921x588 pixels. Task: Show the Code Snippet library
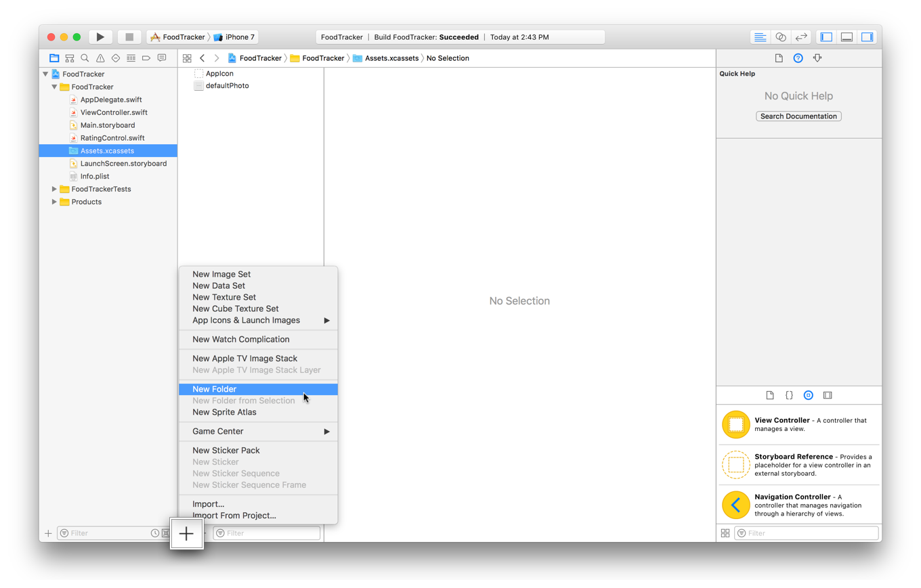(x=789, y=395)
